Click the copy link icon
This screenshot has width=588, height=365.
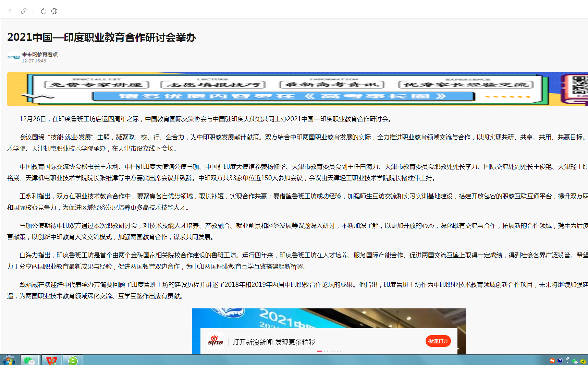24,11
